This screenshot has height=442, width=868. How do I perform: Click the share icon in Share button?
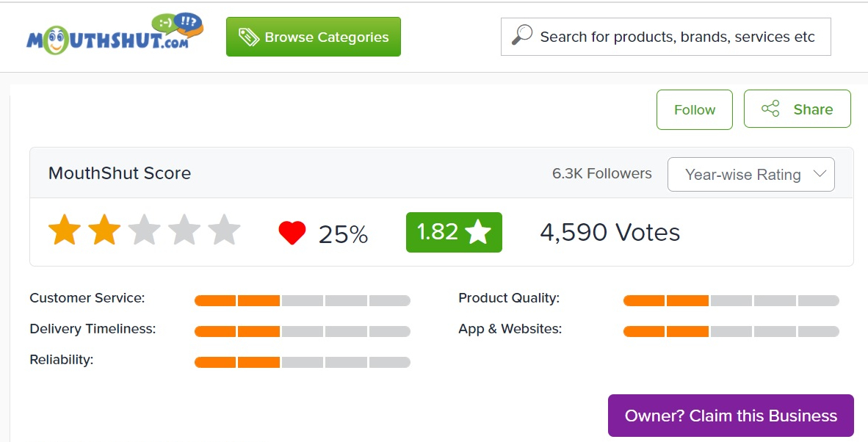(x=770, y=109)
